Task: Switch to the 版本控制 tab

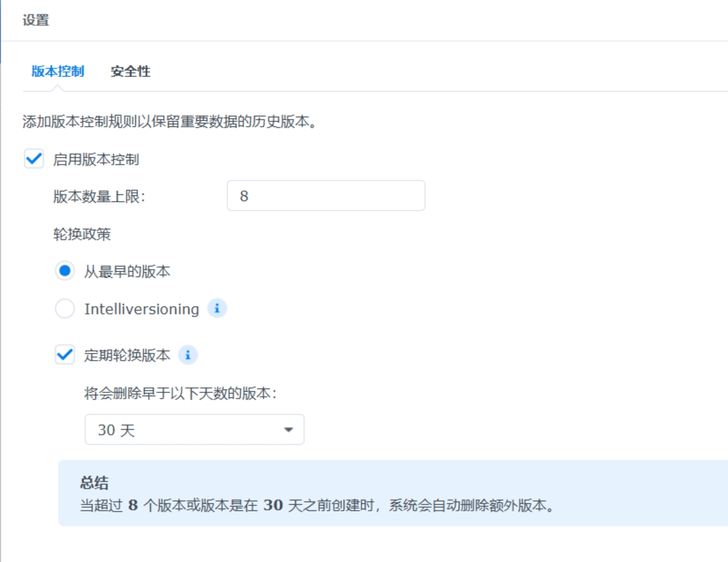Action: pos(58,71)
